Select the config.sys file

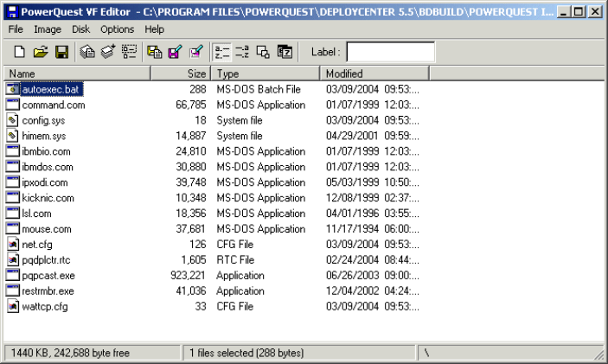point(43,120)
